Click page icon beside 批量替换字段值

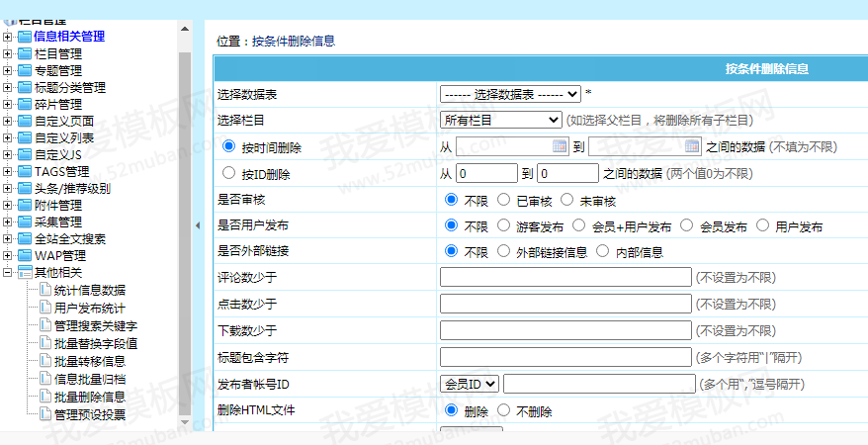[45, 343]
